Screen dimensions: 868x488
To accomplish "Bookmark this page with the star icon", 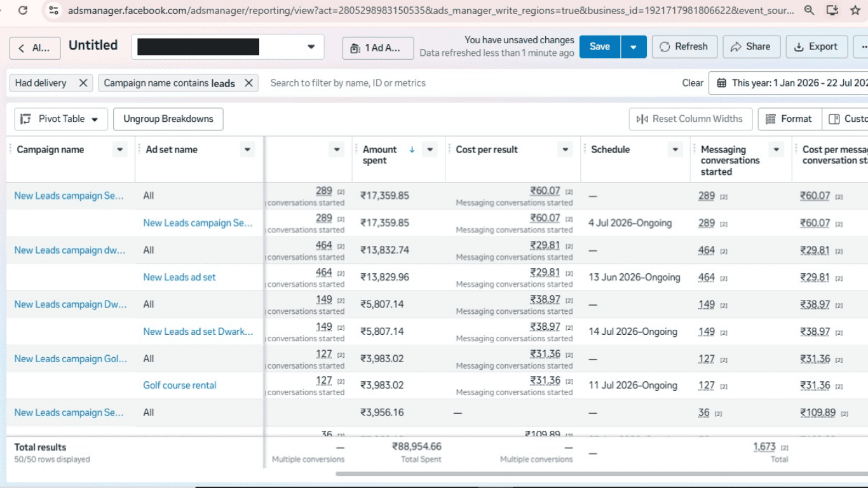I will pos(855,10).
